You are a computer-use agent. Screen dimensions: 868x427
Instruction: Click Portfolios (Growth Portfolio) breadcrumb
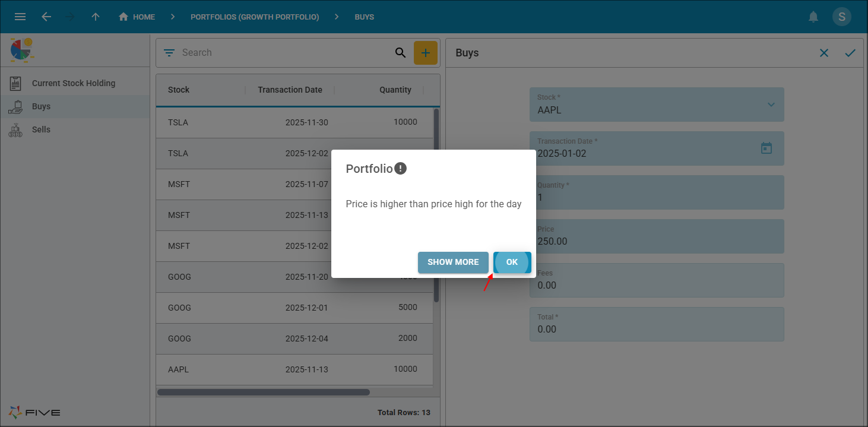click(x=255, y=17)
